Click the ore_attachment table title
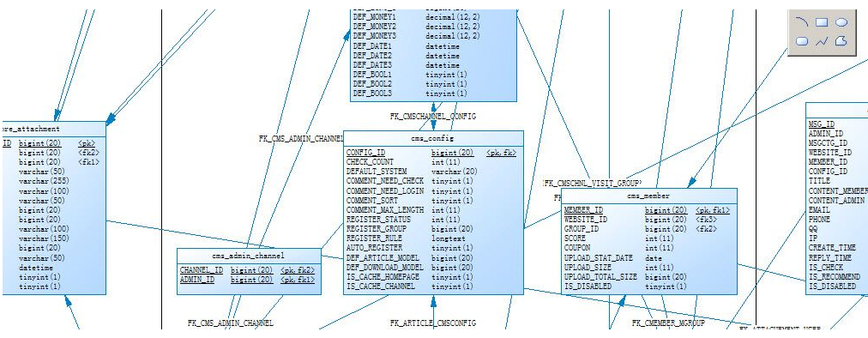This screenshot has height=338, width=868. [x=31, y=129]
